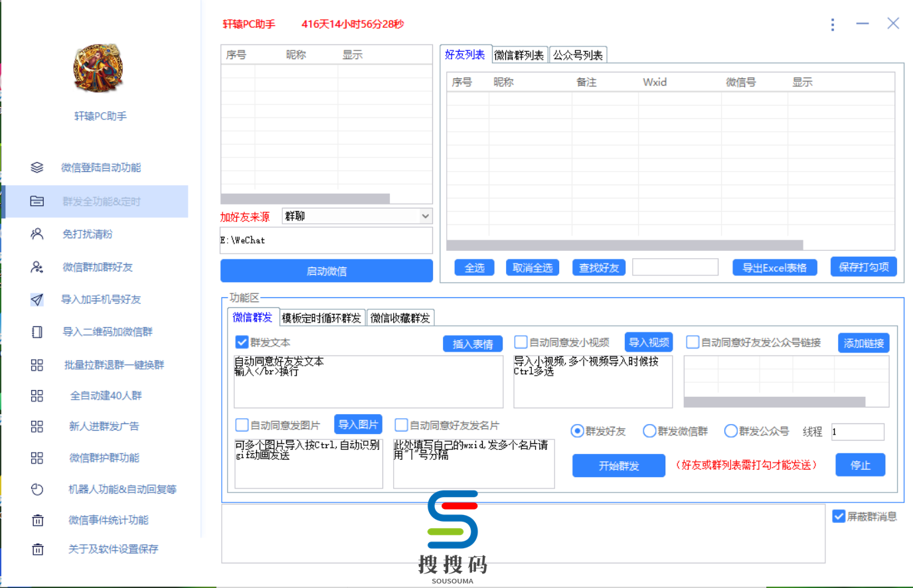Viewport: 913px width, 588px height.
Task: Click the search field next to 查找好友
Action: [675, 267]
